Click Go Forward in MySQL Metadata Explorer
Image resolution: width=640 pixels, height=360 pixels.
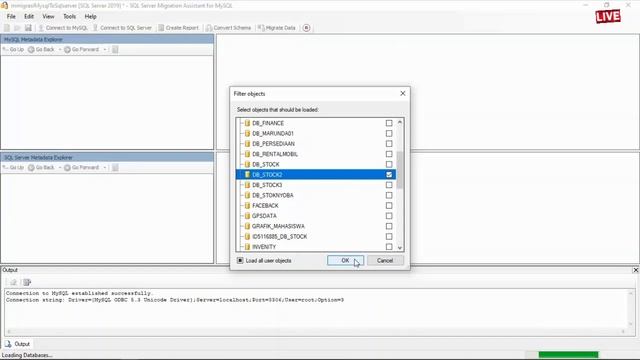click(82, 49)
